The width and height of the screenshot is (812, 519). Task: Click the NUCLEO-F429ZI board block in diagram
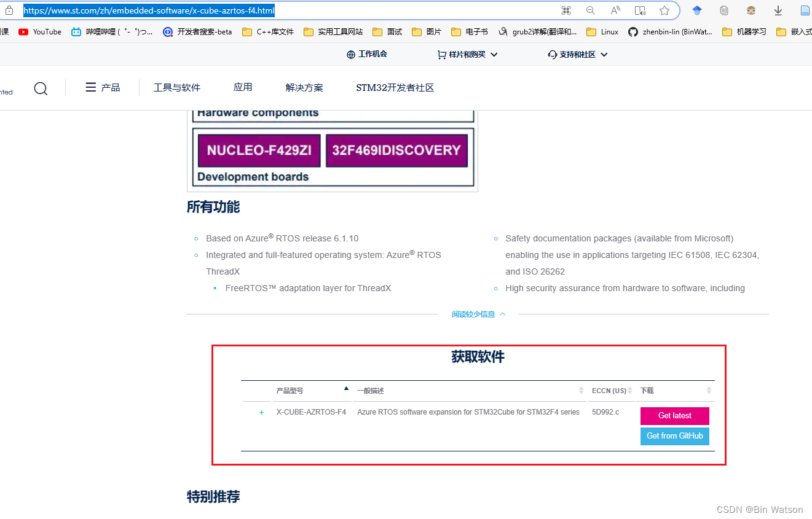coord(259,150)
